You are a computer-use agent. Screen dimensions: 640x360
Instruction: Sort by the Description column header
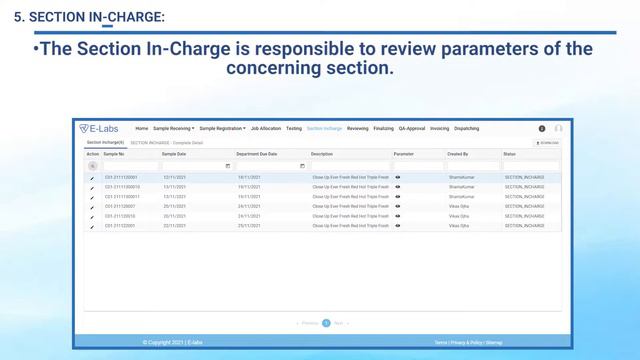pyautogui.click(x=322, y=154)
